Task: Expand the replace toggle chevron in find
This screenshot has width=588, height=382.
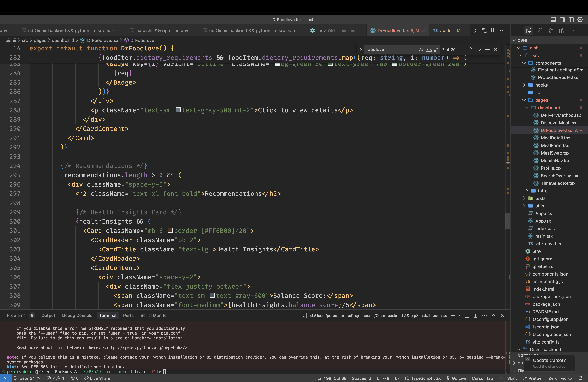Action: (x=361, y=50)
